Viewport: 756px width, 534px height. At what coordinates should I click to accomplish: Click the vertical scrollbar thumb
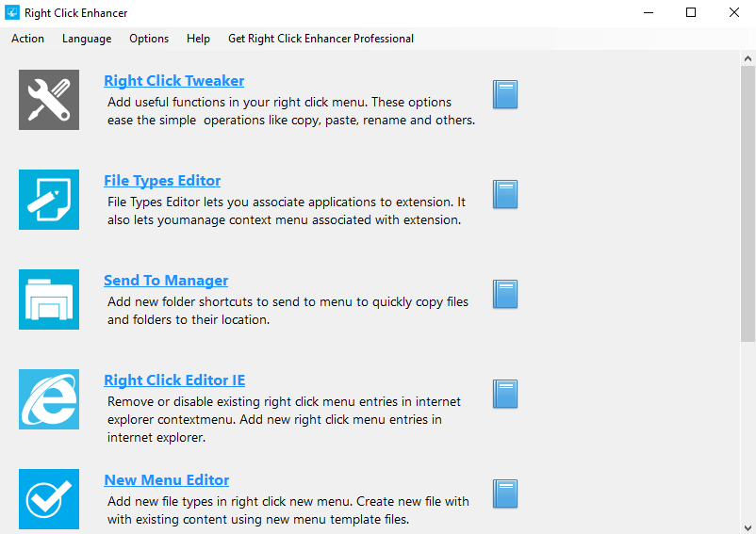click(x=748, y=204)
